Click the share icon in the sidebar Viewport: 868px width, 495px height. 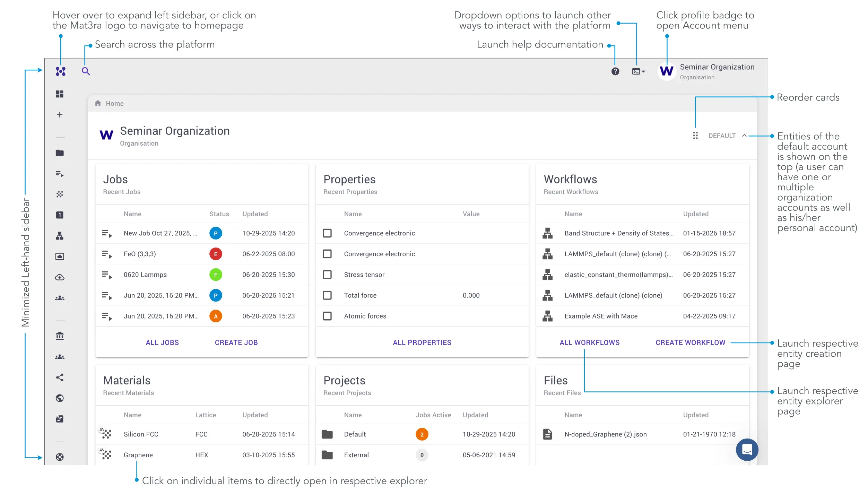pos(60,377)
